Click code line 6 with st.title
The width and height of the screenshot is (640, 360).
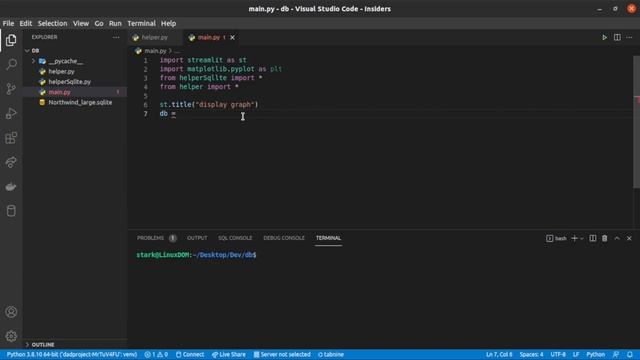[209, 104]
